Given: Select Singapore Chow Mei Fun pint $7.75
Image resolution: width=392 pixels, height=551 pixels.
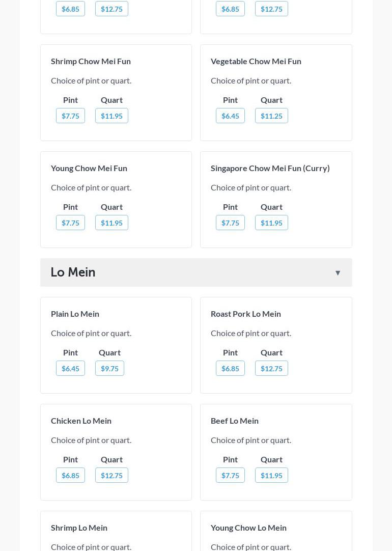Looking at the screenshot, I should 230,223.
